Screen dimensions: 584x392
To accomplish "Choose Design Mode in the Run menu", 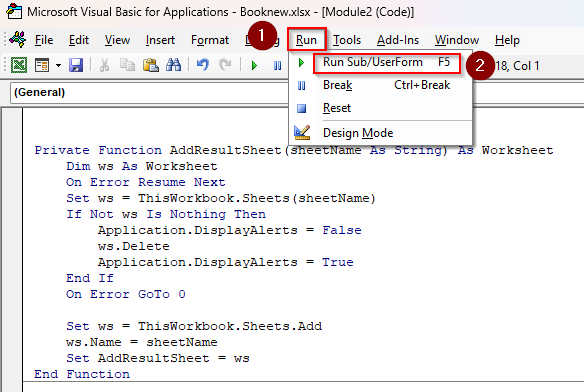I will [x=381, y=133].
